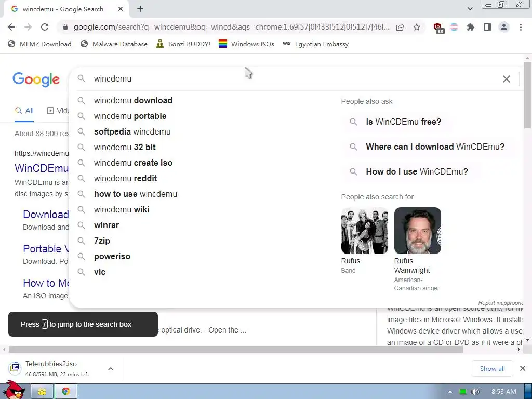The width and height of the screenshot is (532, 399).
Task: Show hidden system tray icons
Action: click(450, 392)
